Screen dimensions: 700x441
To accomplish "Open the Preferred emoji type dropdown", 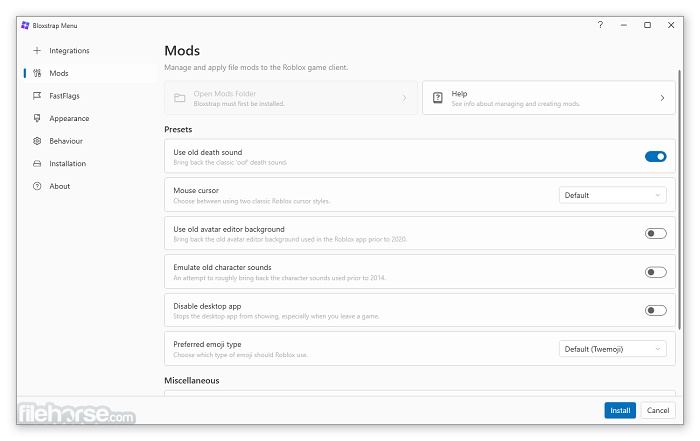I will (x=612, y=348).
